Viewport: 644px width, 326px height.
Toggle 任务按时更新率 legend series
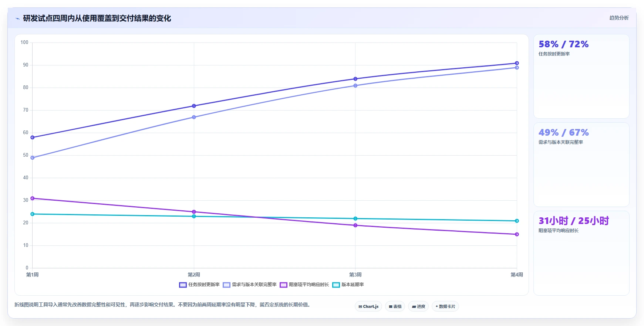coord(199,285)
